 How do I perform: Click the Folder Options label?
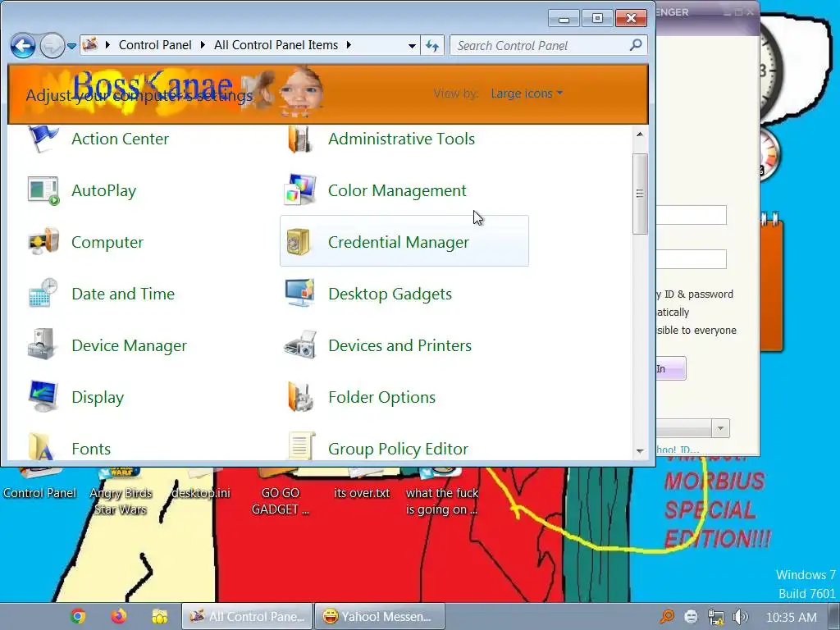[381, 397]
